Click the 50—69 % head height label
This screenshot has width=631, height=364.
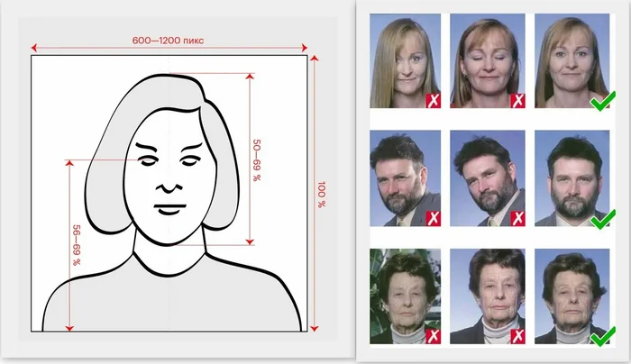click(x=256, y=160)
